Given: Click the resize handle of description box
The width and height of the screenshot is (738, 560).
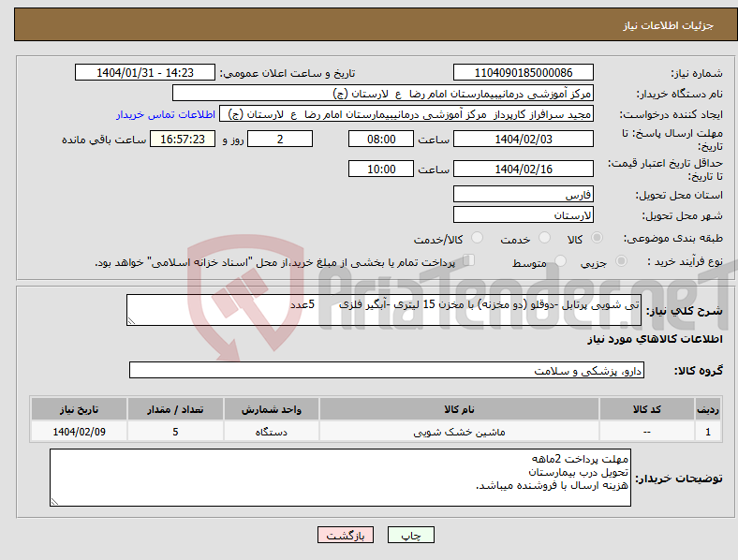Looking at the screenshot, I should (131, 321).
